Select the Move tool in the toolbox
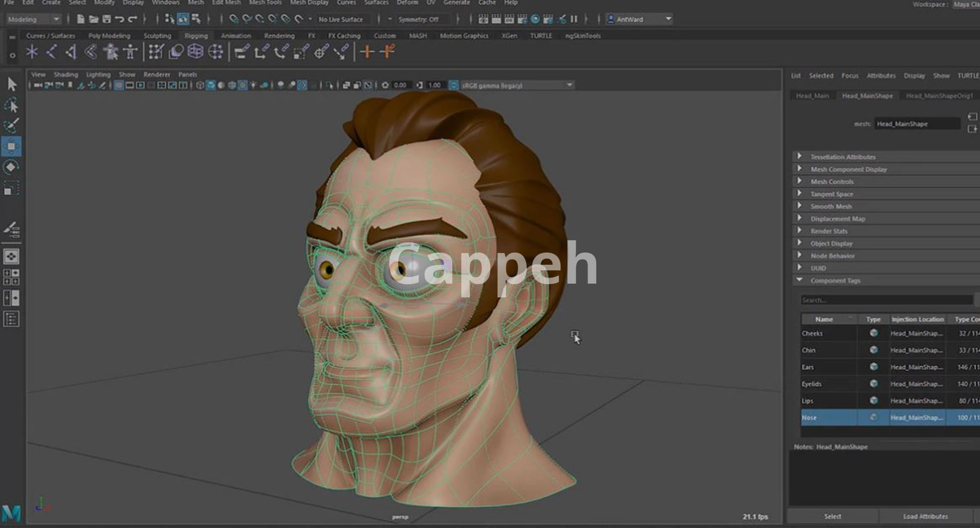980x528 pixels. (x=11, y=147)
